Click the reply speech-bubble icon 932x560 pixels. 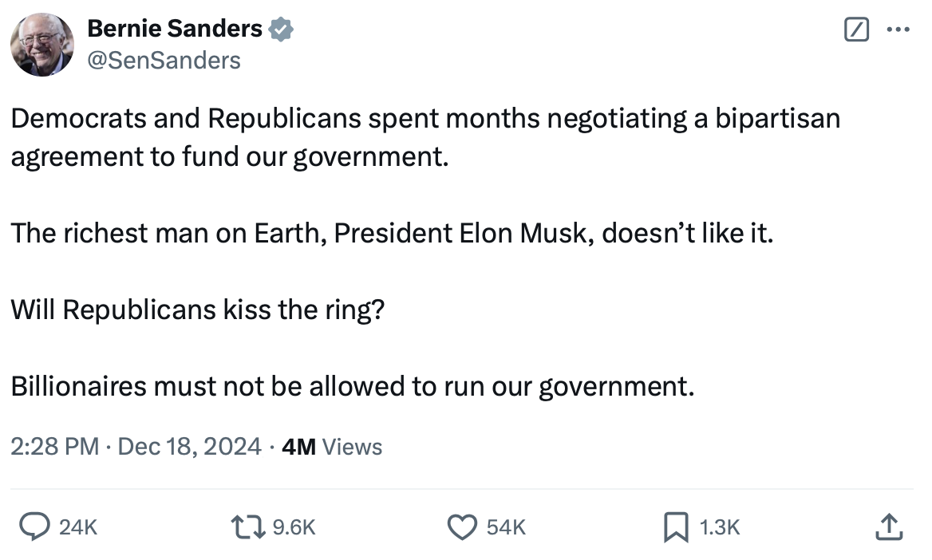pos(34,526)
